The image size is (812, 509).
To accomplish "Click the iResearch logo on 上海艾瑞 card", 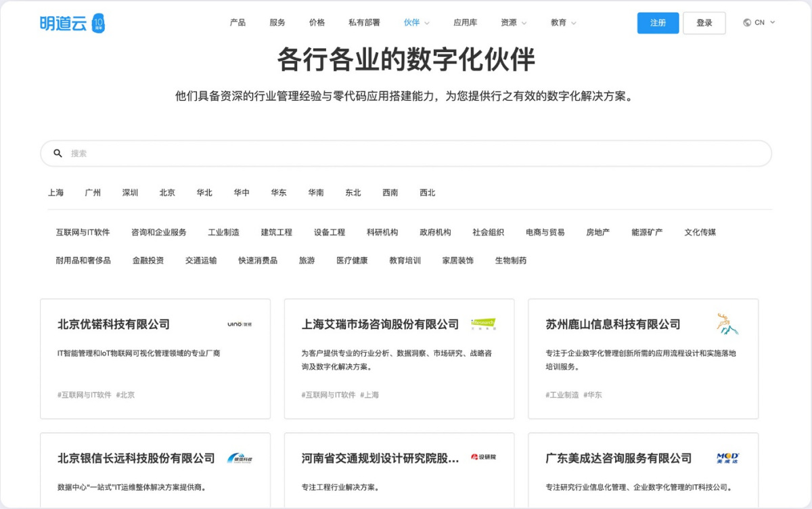I will 483,324.
